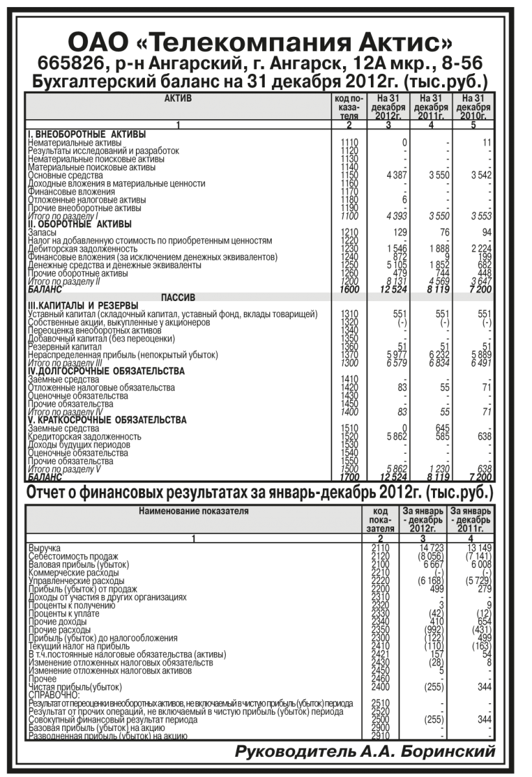Select the КАПИТАЛ И РЕЗЕРВЫ section heading
This screenshot has width=532, height=777.
83,305
